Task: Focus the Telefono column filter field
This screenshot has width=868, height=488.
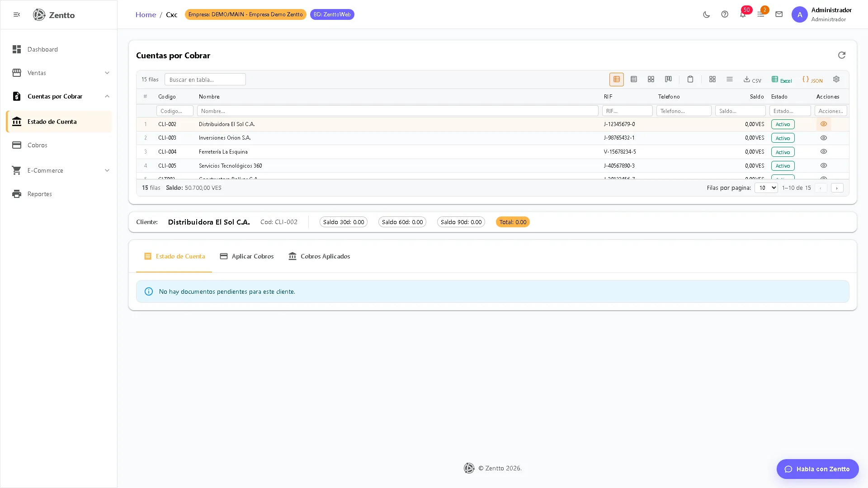Action: coord(684,111)
